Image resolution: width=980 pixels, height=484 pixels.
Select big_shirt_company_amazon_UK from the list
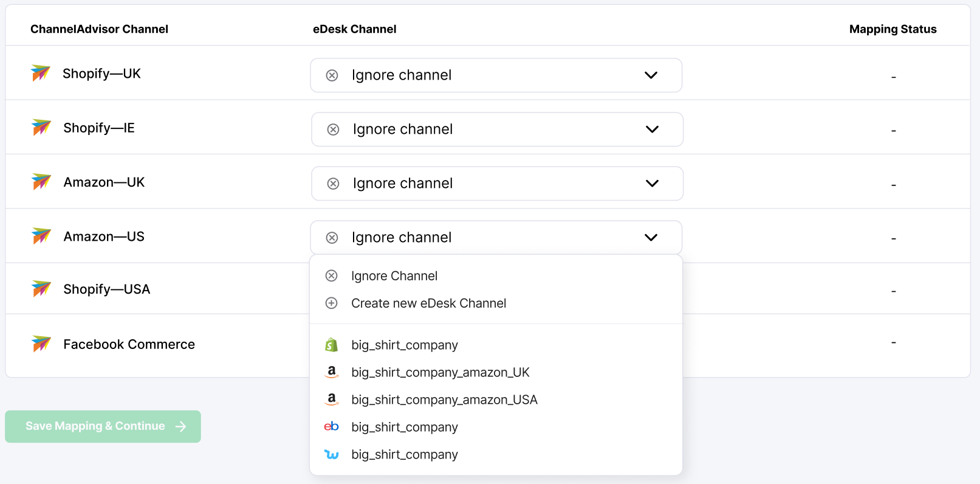(x=496, y=372)
